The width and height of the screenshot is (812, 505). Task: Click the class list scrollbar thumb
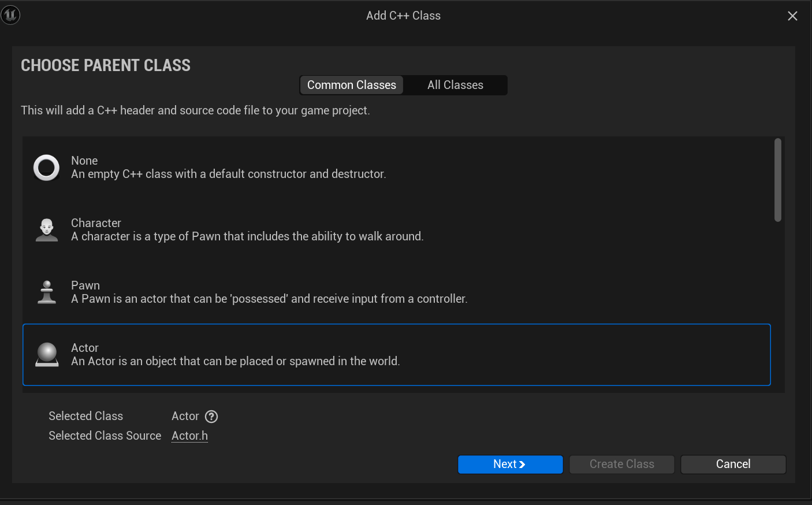click(778, 180)
